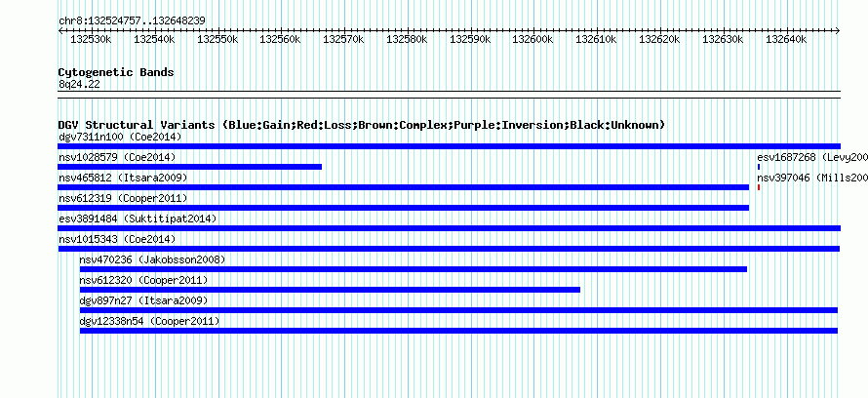868x398 pixels.
Task: Click dgv12338n54 (Cooper2011) variant label
Action: (x=149, y=321)
